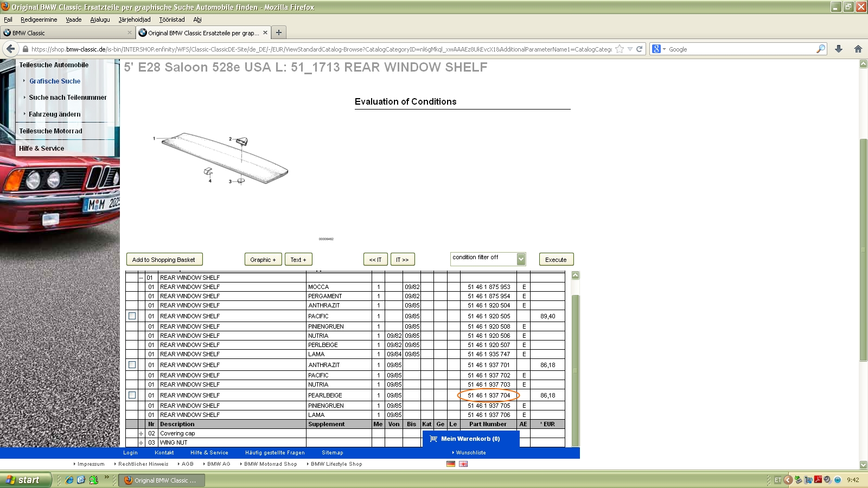This screenshot has width=868, height=488.
Task: Click the parts table scrollbar up arrow
Action: 576,275
